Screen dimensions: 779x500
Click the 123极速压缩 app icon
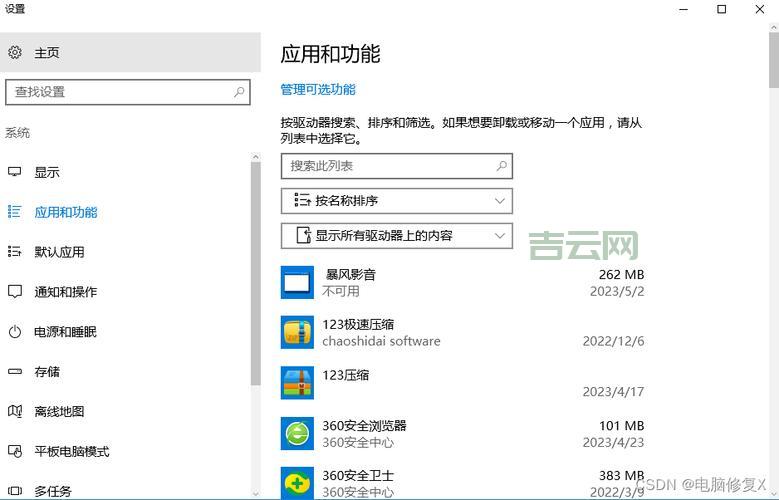297,332
